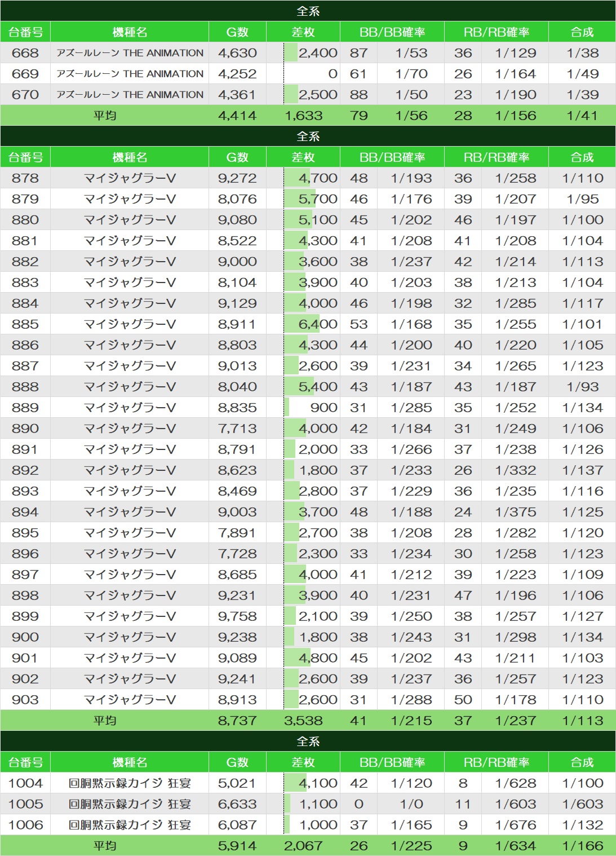Click BB probability 1/168 in row 885
Viewport: 616px width, 856px height.
pos(411,324)
